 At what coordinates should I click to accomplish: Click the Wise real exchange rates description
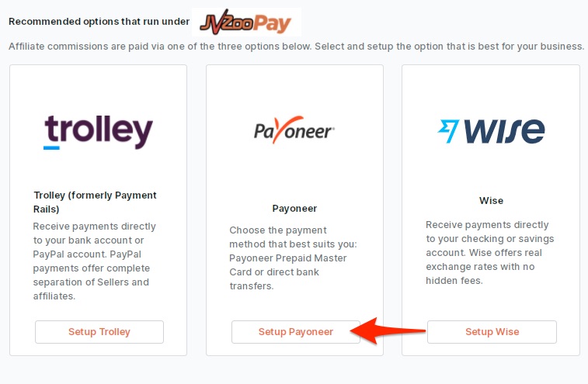[490, 253]
